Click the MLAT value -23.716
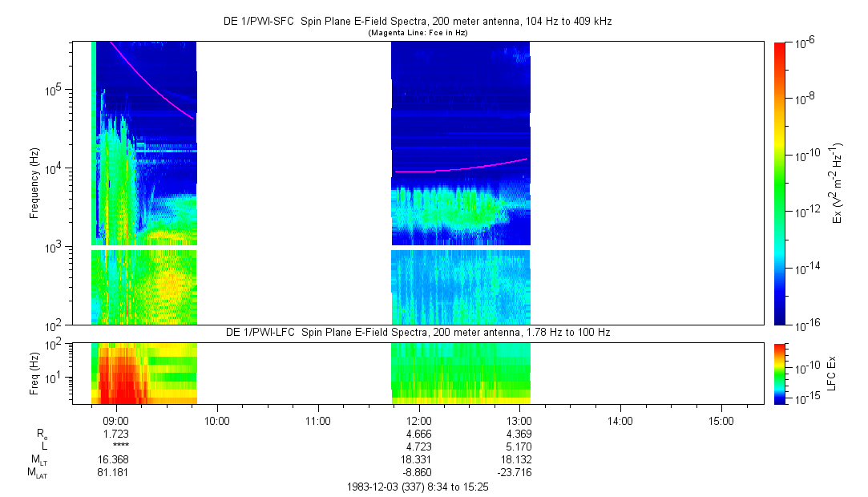Screen dimensions: 868x497 pos(515,472)
